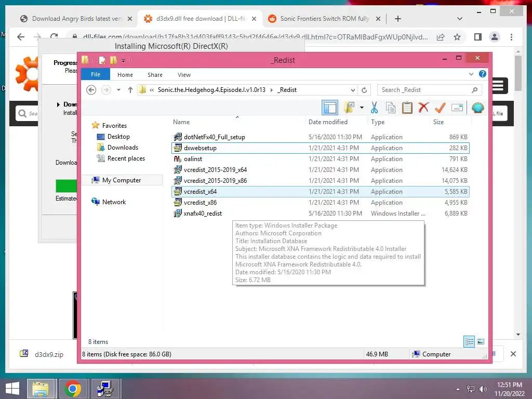Screen dimensions: 532x399
Task: Open the Explorer Help question mark icon
Action: 482,74
